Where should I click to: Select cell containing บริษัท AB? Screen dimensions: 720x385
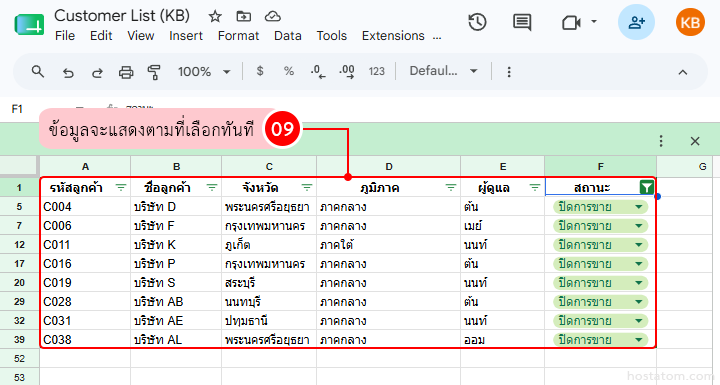(176, 302)
